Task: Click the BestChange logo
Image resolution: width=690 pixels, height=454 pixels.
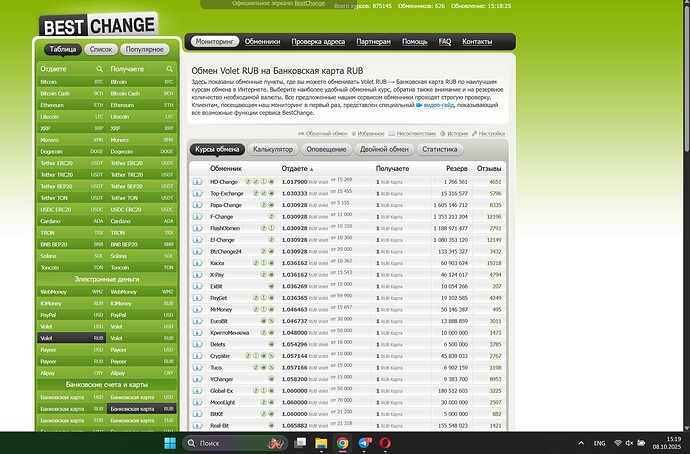Action: (x=97, y=23)
